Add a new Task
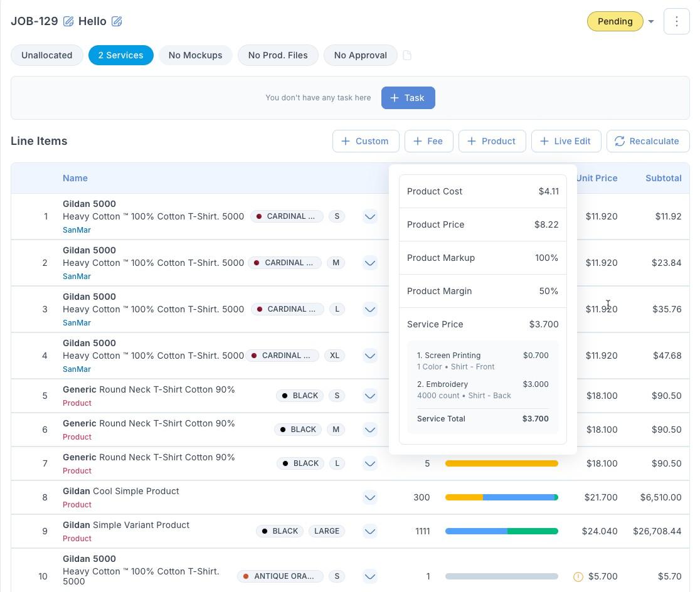Image resolution: width=700 pixels, height=592 pixels. pos(408,98)
